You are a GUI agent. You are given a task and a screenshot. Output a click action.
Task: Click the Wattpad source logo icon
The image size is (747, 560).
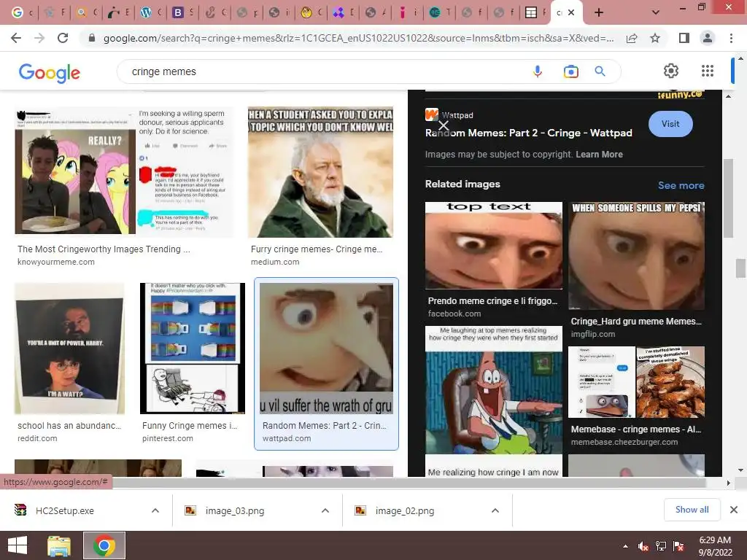pyautogui.click(x=431, y=114)
